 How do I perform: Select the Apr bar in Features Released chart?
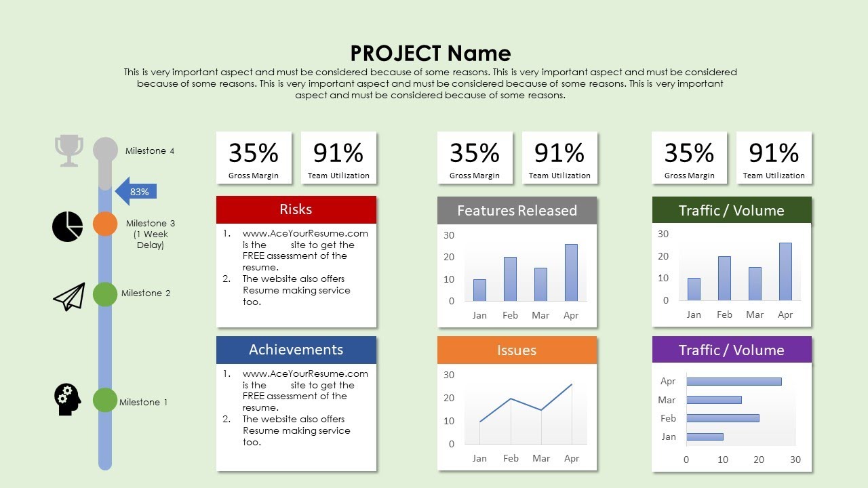click(571, 272)
